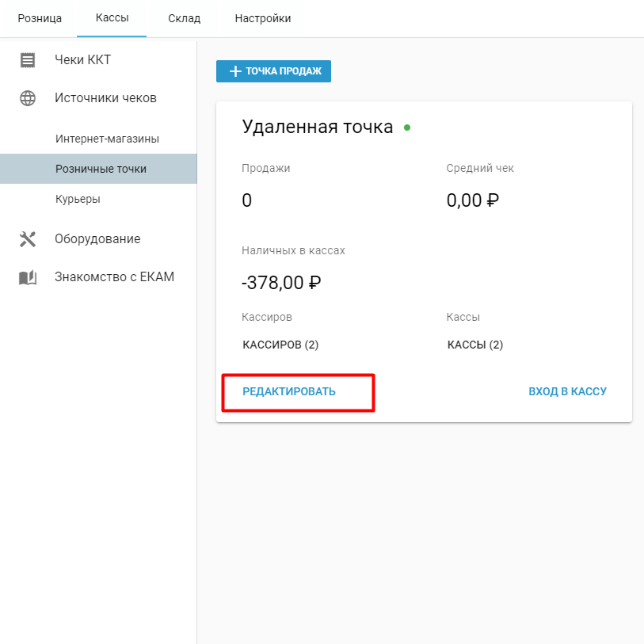644x644 pixels.
Task: Add a new Точка продаж
Action: coord(273,71)
